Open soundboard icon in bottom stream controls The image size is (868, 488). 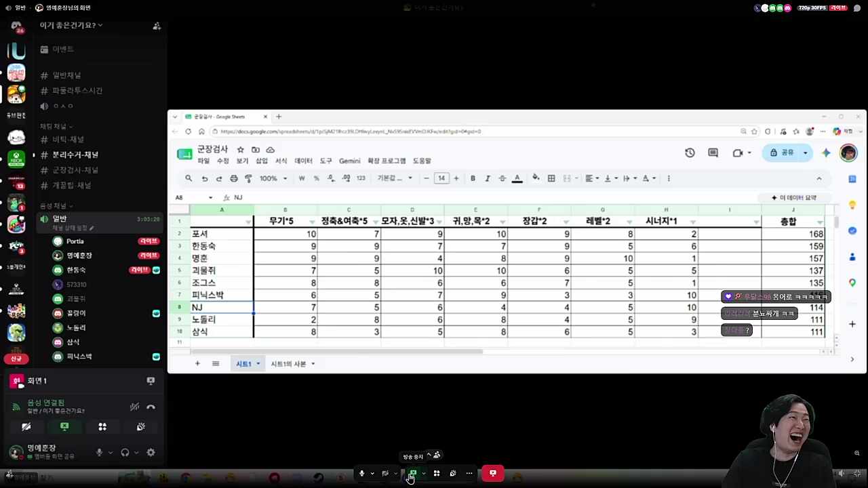click(453, 473)
